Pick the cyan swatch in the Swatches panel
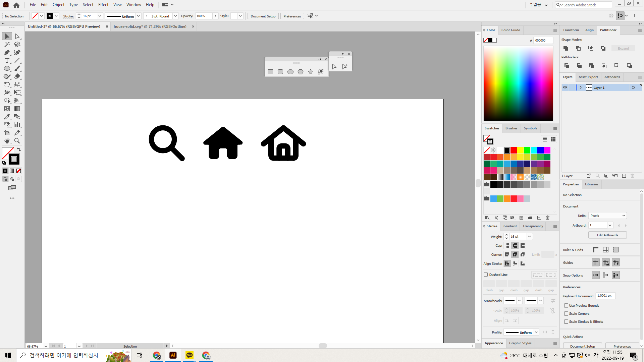The width and height of the screenshot is (644, 362). 534,150
